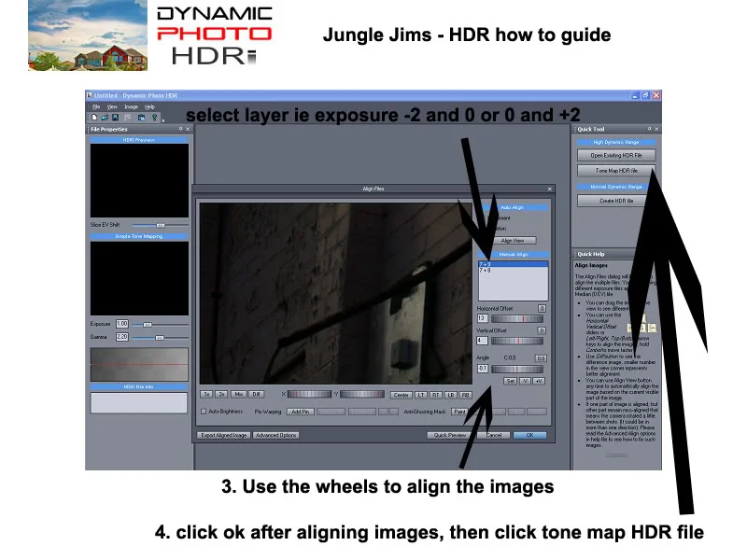Click the Horizontal Offset wheel slider
The width and height of the screenshot is (747, 560).
click(517, 318)
